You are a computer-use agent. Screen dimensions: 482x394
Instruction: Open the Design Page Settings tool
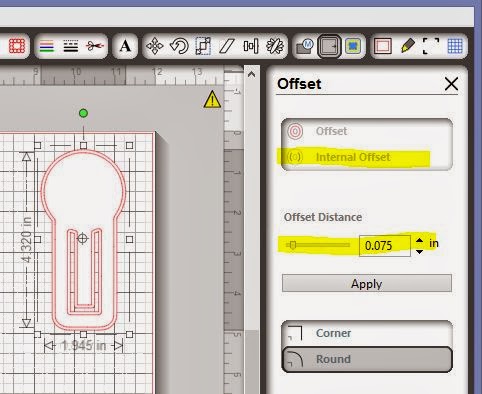383,46
